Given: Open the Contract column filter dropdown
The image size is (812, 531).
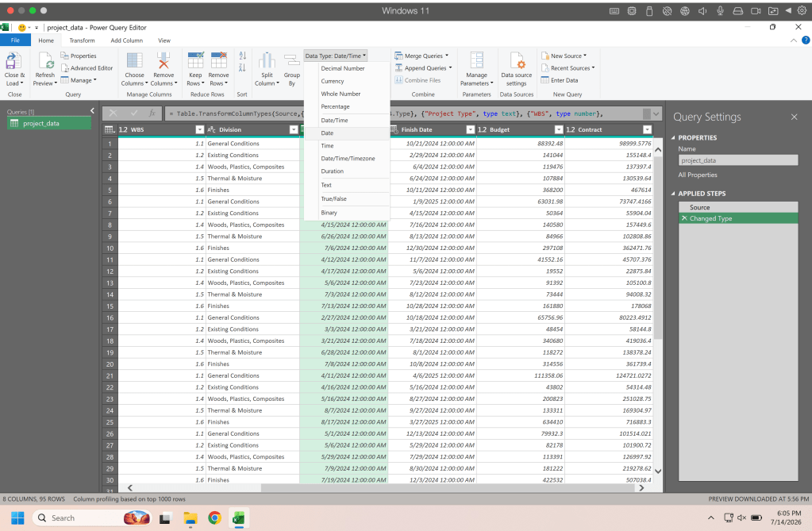Looking at the screenshot, I should (647, 129).
